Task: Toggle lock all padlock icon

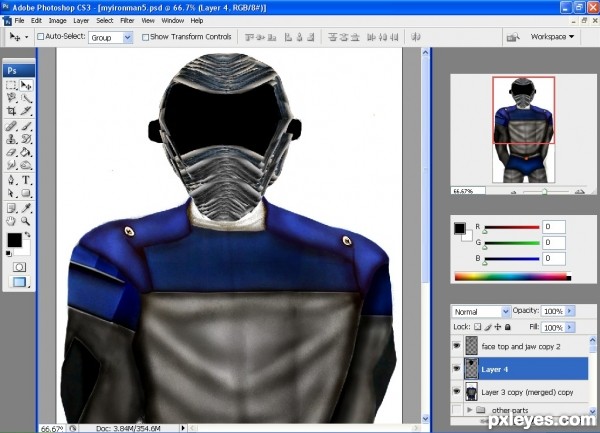Action: pyautogui.click(x=508, y=327)
